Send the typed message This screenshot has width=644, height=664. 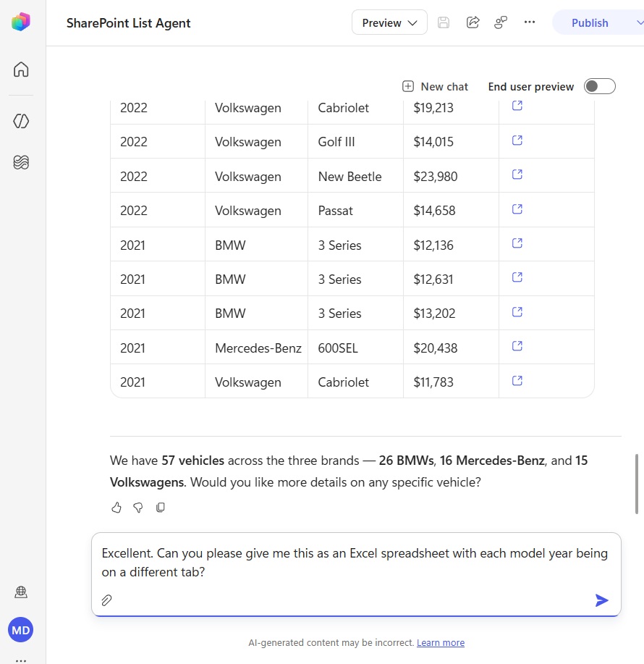pos(602,600)
